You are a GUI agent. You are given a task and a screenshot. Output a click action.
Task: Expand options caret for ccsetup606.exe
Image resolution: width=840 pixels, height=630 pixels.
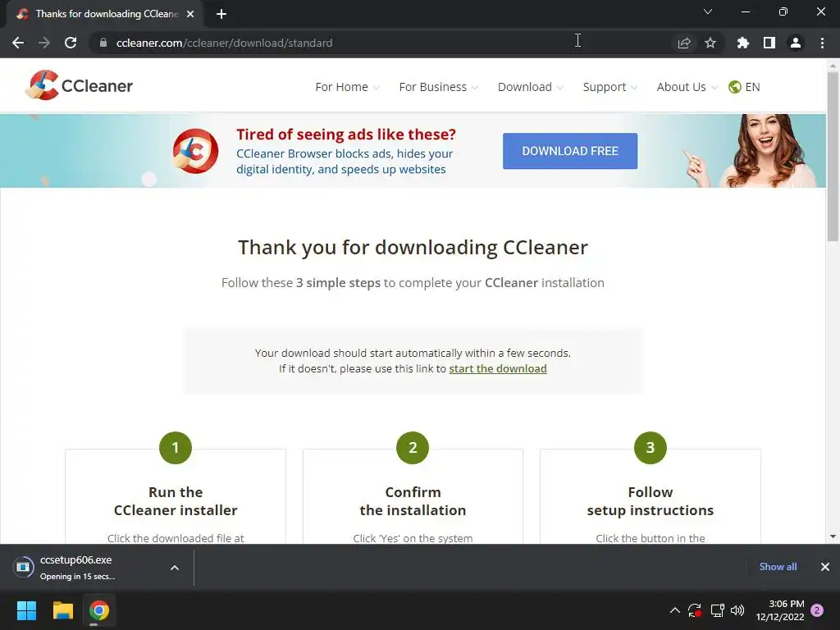(175, 568)
